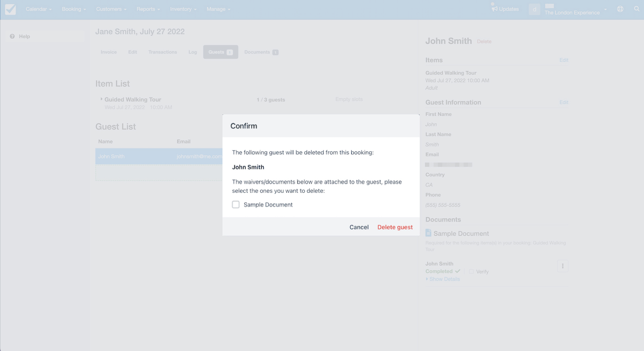Click Edit link for Items section

pyautogui.click(x=564, y=60)
